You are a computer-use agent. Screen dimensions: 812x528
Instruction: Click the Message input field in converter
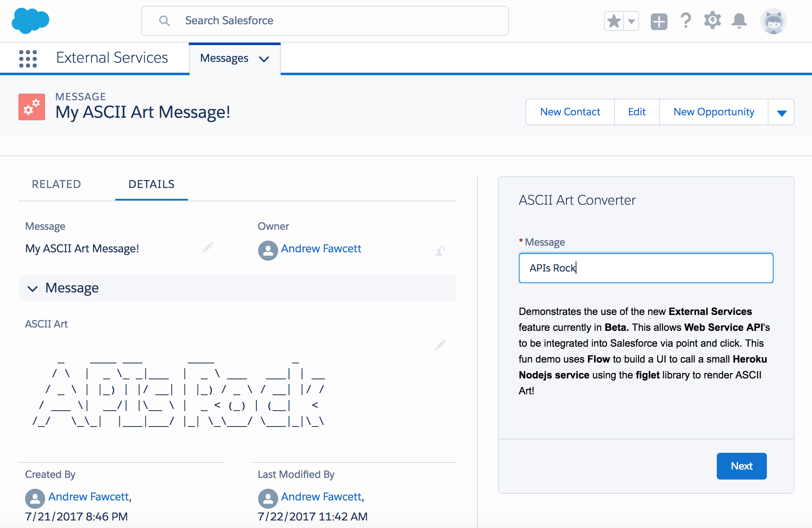(x=646, y=268)
